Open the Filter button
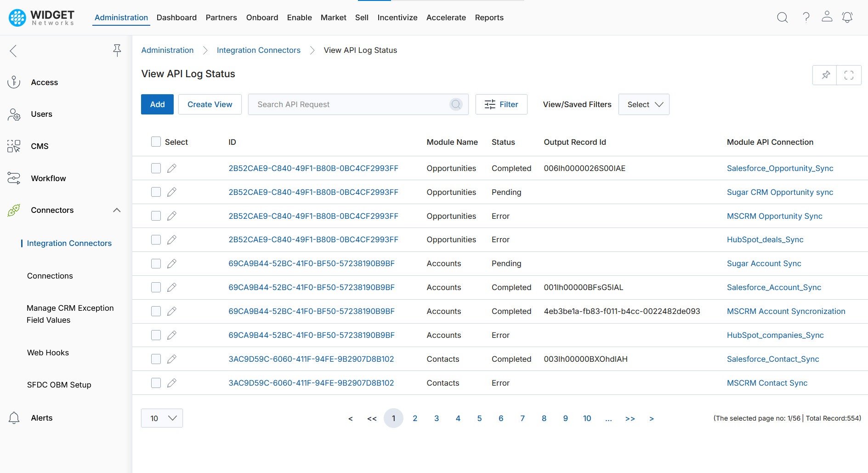Viewport: 868px width, 473px height. pyautogui.click(x=501, y=104)
